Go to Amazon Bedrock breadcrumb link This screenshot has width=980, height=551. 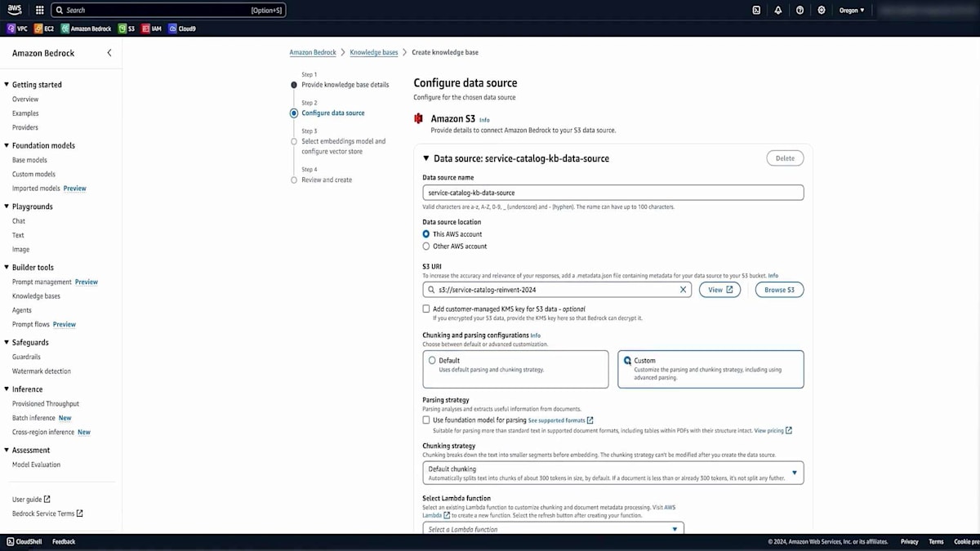[x=313, y=52]
